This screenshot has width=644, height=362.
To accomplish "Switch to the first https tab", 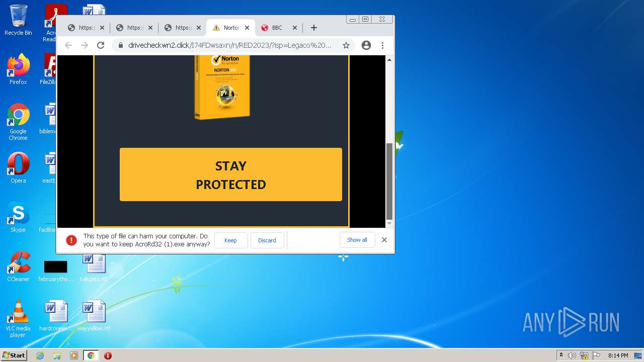I will (x=87, y=28).
